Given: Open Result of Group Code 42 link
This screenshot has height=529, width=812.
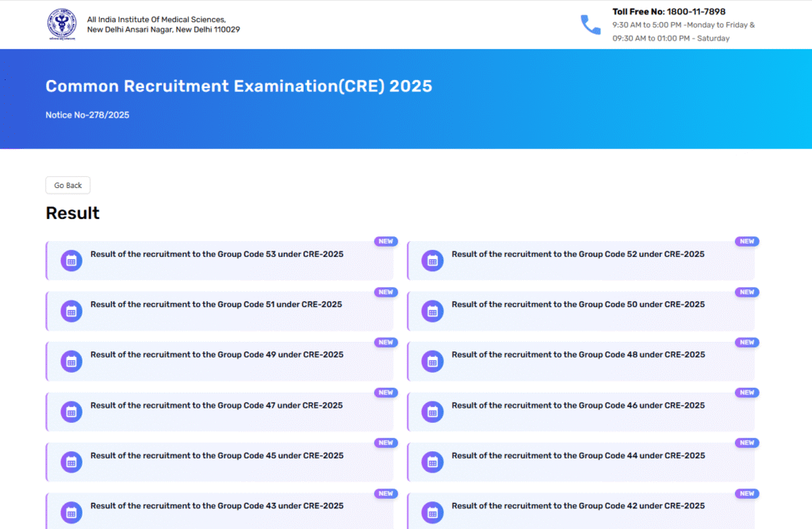Looking at the screenshot, I should [x=577, y=506].
